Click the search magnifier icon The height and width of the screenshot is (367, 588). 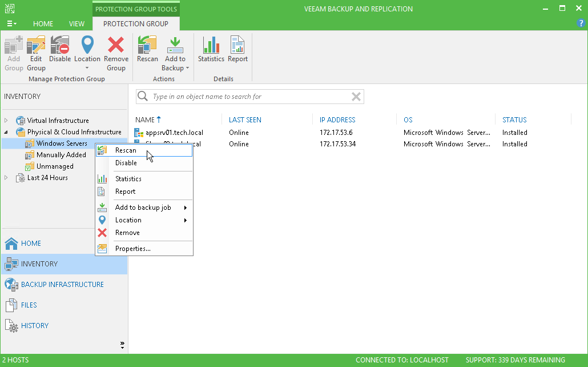143,96
